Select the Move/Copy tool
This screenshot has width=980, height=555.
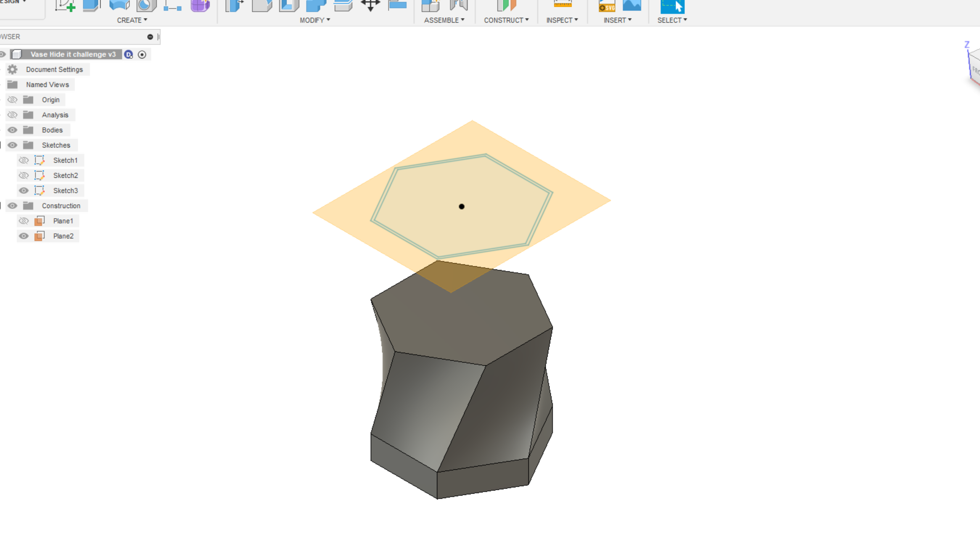pos(371,5)
